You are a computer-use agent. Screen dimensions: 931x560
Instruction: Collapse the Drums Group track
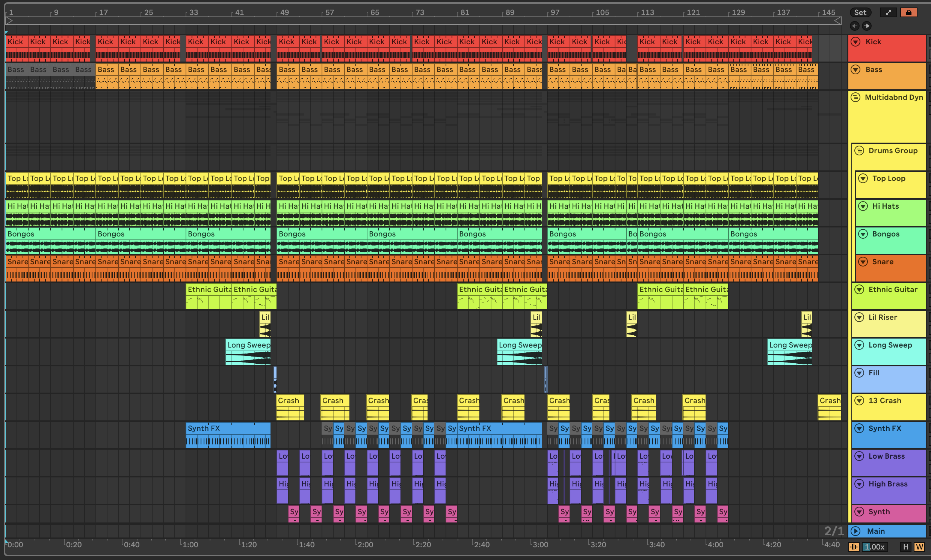click(x=859, y=151)
